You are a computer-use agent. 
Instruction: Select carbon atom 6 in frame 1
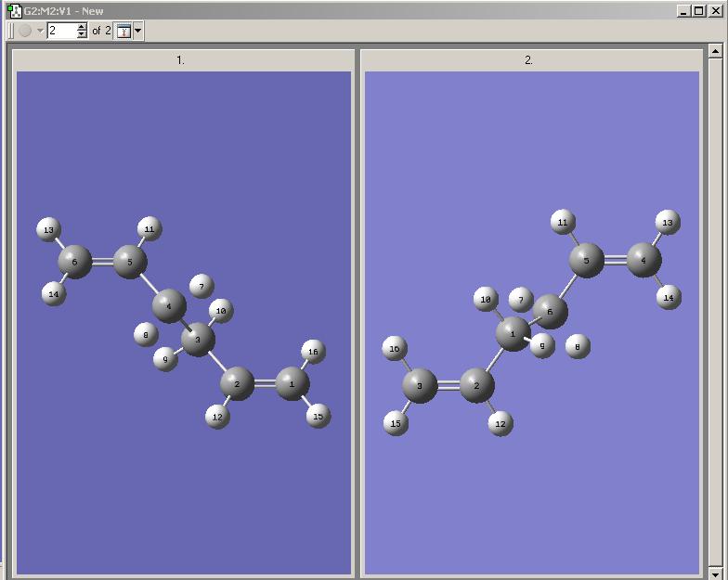click(x=74, y=262)
